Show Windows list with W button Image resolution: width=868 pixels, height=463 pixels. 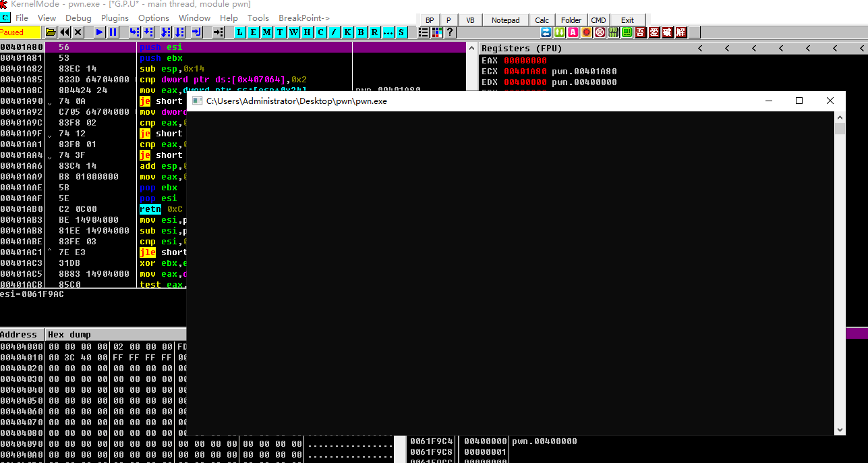tap(293, 32)
